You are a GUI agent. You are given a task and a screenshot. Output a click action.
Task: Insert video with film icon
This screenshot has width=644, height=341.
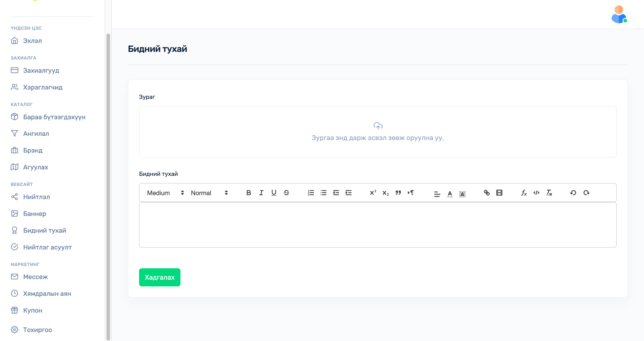coord(499,193)
